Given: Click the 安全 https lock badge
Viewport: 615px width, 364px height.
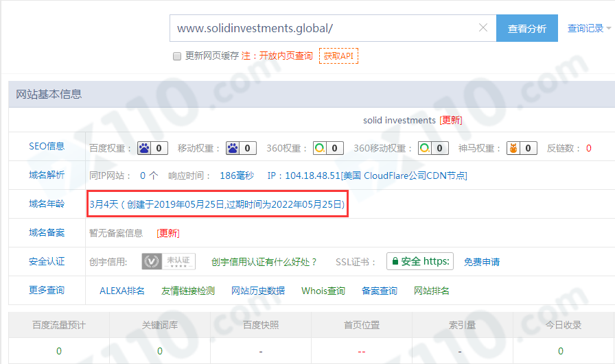Looking at the screenshot, I should coord(420,261).
